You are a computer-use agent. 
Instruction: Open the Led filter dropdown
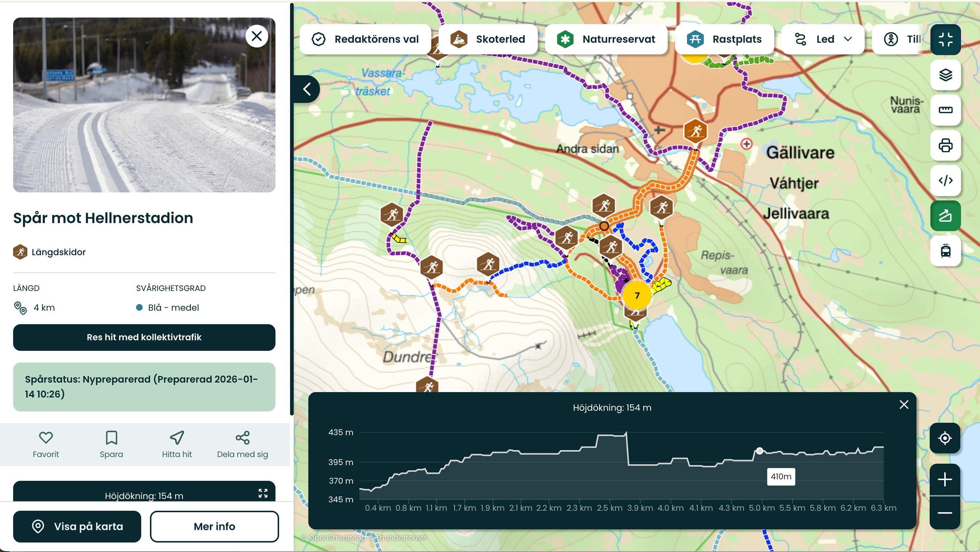(823, 39)
